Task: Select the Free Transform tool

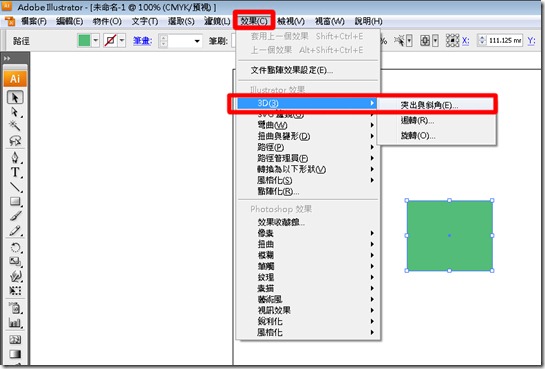Action: [x=15, y=290]
